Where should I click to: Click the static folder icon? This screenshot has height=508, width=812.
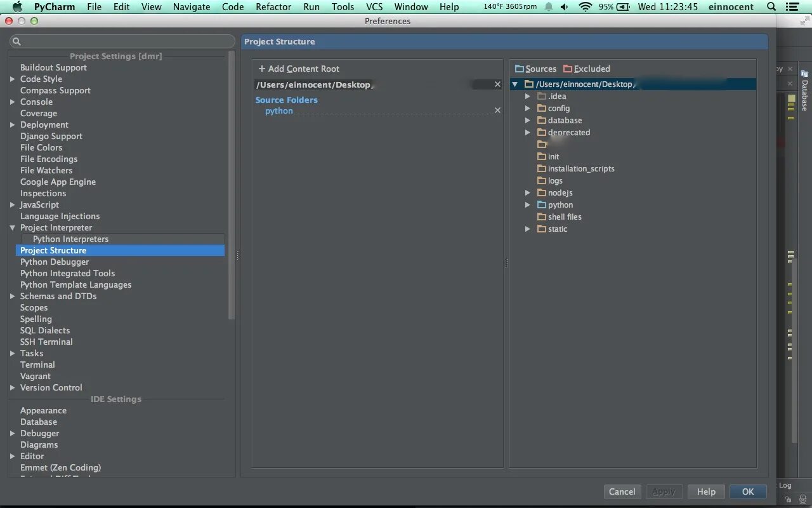pos(542,229)
